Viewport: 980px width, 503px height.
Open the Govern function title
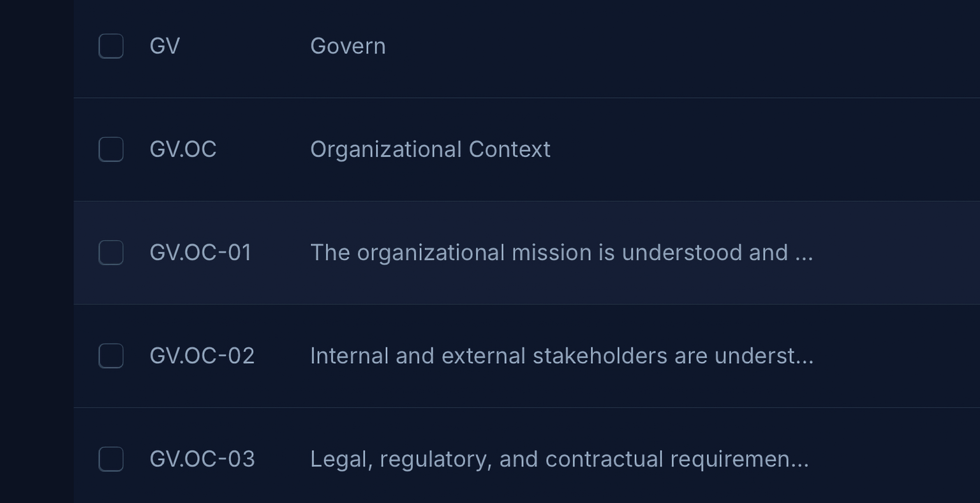(x=348, y=46)
